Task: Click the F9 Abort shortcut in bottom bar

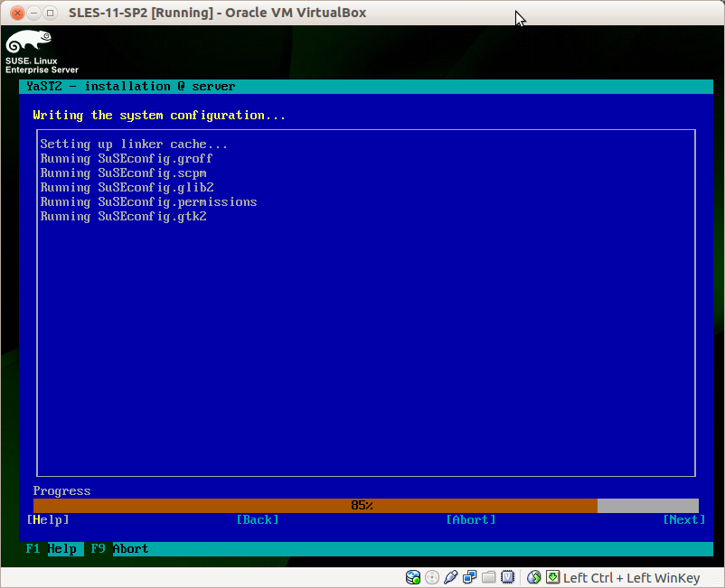Action: 119,549
